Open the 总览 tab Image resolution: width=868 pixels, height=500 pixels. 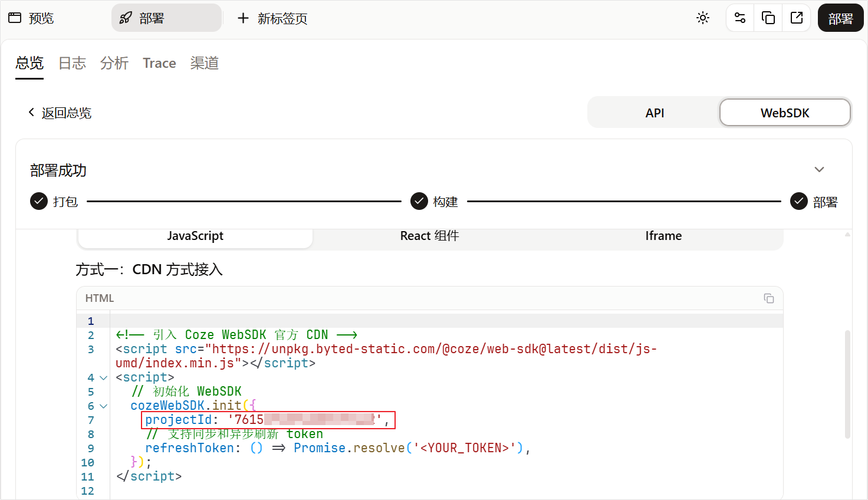click(x=29, y=63)
